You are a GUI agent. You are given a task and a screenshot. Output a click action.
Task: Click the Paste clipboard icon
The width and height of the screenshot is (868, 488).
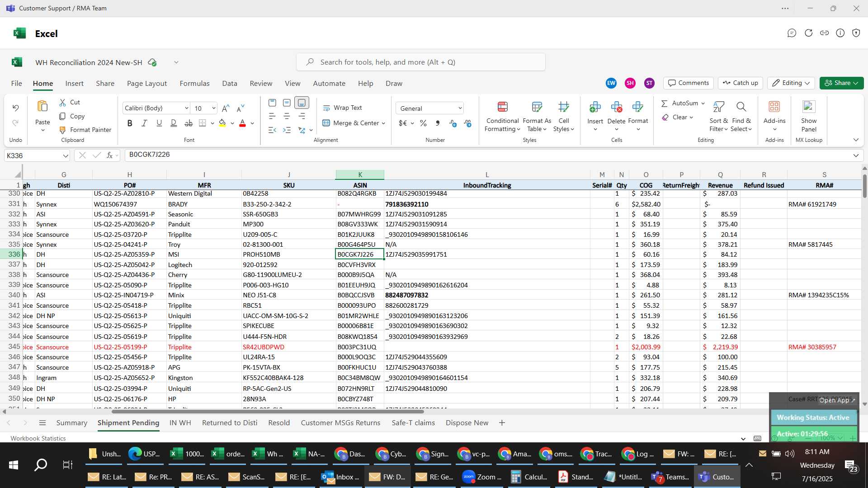tap(42, 107)
